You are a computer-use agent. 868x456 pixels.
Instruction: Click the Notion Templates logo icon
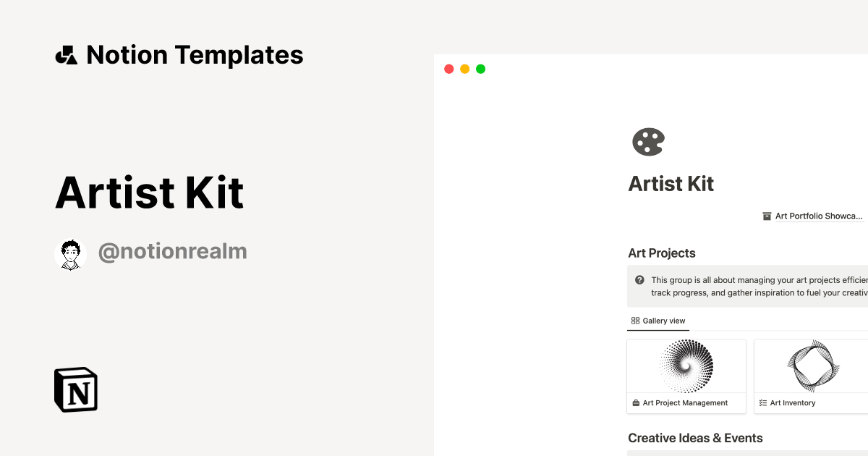[67, 54]
